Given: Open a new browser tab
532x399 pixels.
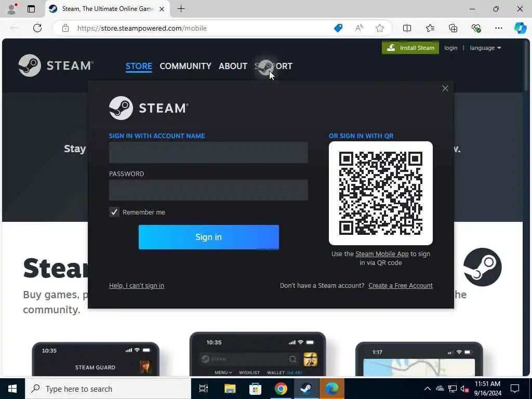Looking at the screenshot, I should (181, 9).
